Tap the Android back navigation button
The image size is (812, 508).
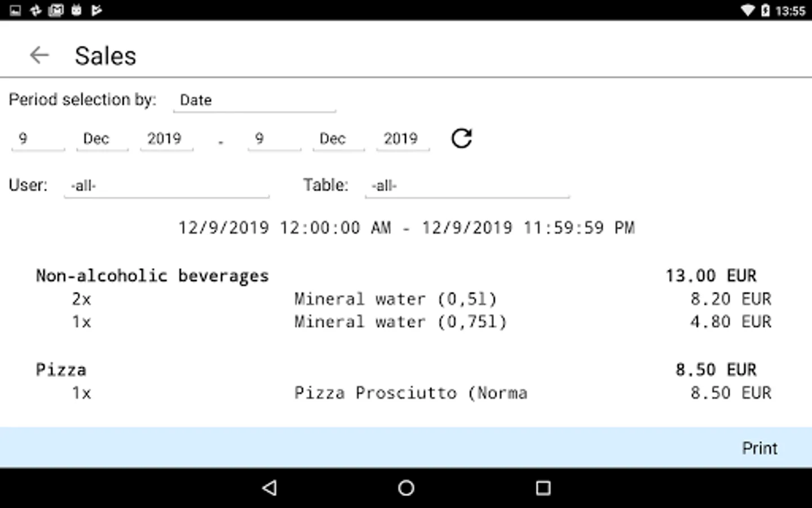270,488
